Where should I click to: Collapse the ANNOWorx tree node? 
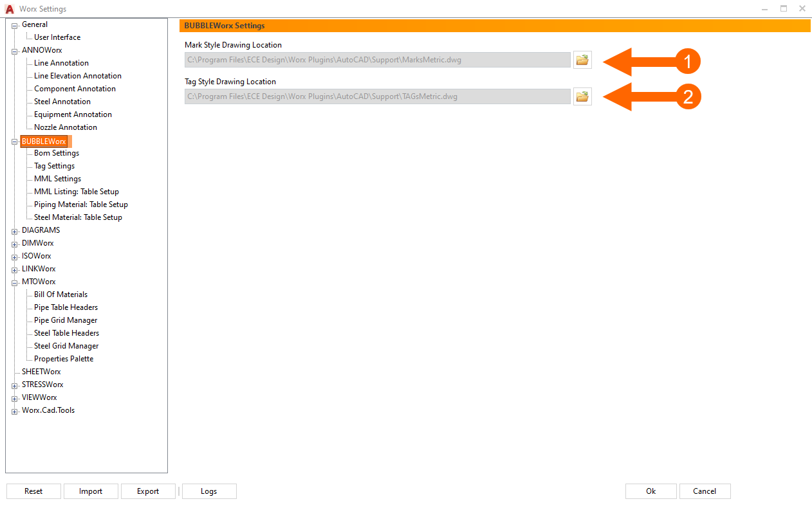click(15, 51)
